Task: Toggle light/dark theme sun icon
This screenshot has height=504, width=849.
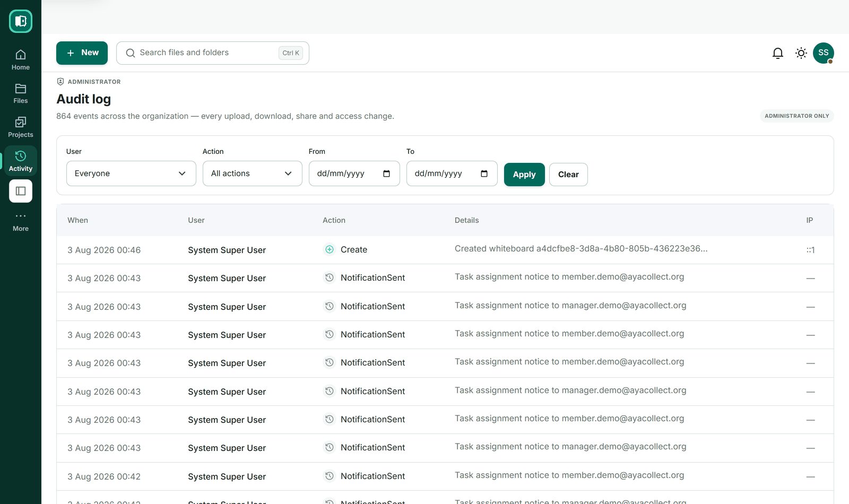Action: click(x=801, y=53)
